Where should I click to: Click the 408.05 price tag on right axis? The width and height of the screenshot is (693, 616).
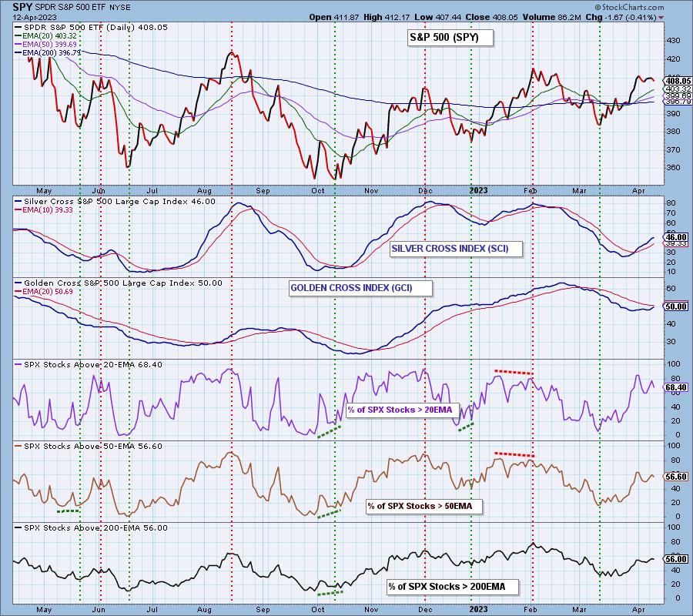click(x=677, y=81)
